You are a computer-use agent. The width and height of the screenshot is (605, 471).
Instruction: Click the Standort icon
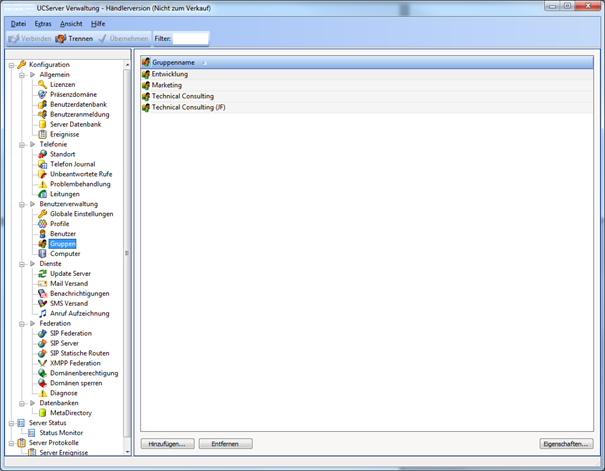click(x=42, y=154)
